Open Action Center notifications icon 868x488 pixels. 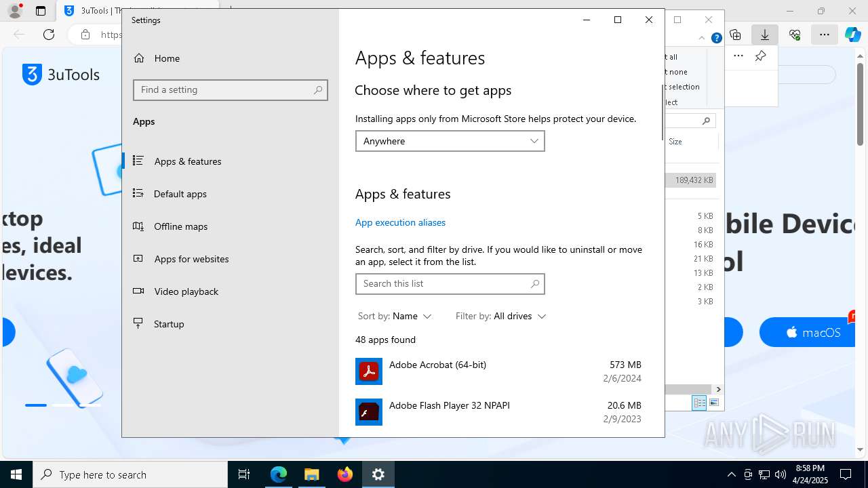tap(846, 474)
